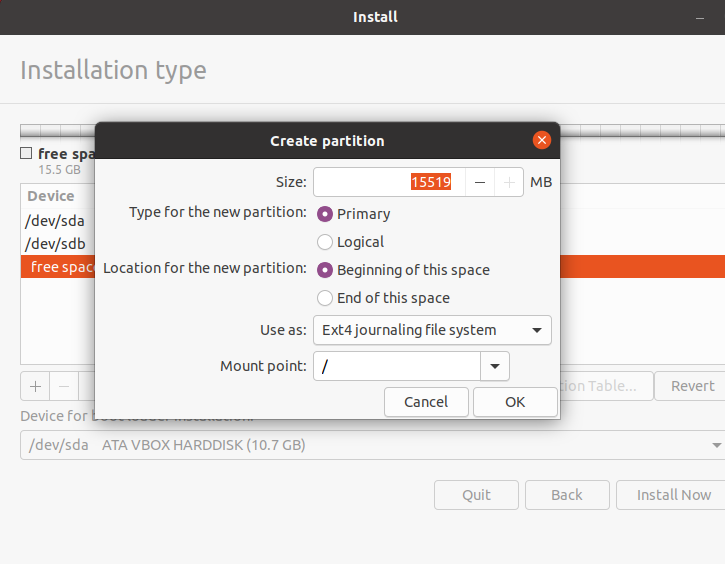Viewport: 725px width, 564px height.
Task: Select the /dev/sda device row
Action: 56,221
